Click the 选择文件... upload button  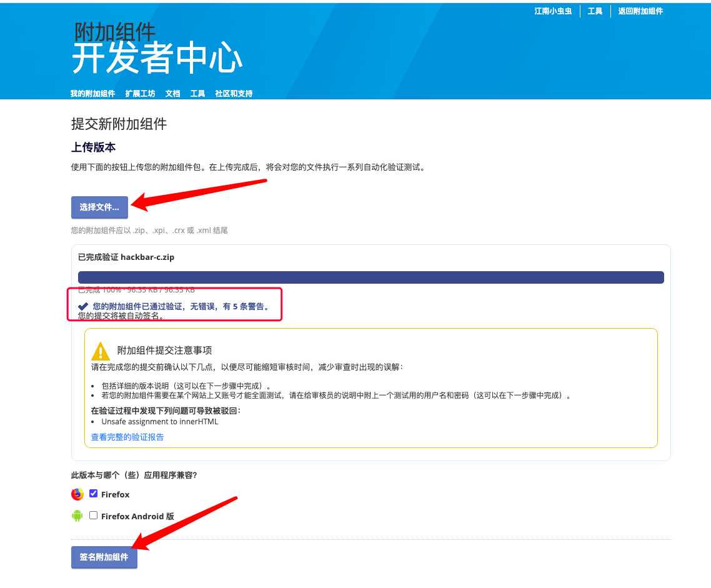[x=99, y=207]
